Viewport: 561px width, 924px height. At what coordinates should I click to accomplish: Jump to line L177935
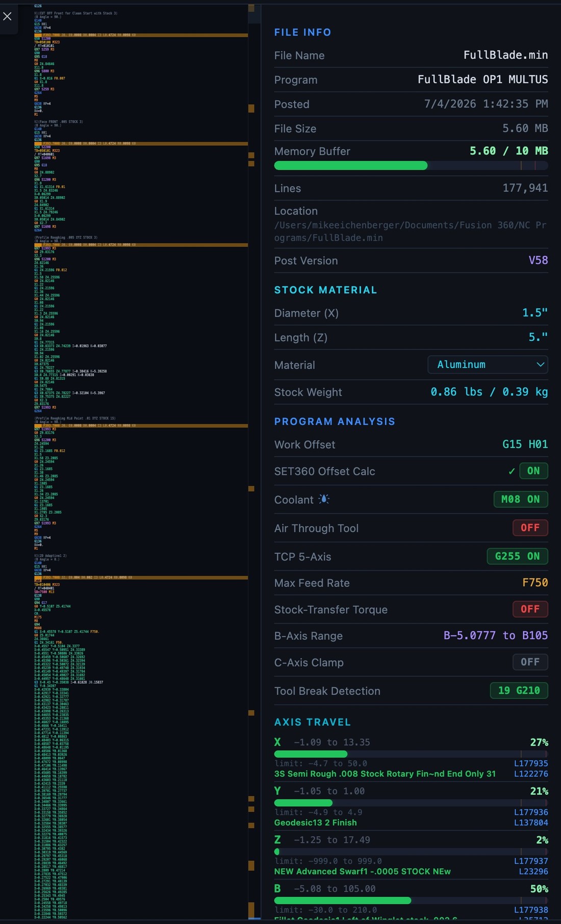pos(531,763)
